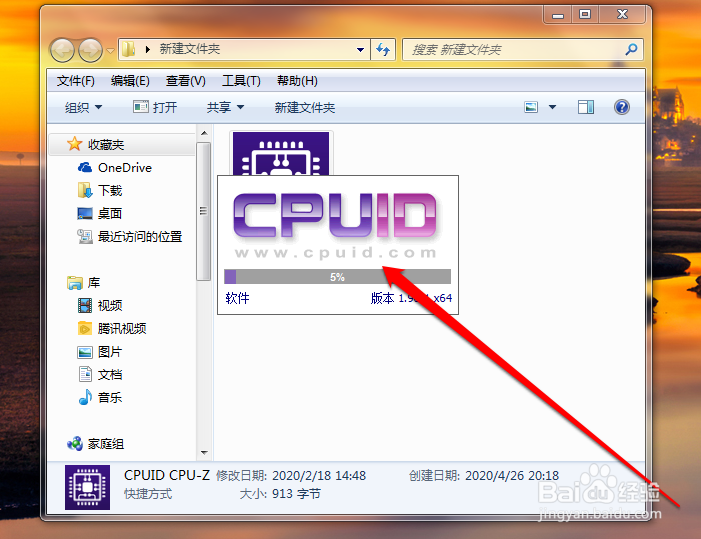Screen dimensions: 701x539
Task: Open 视频 library
Action: click(100, 306)
